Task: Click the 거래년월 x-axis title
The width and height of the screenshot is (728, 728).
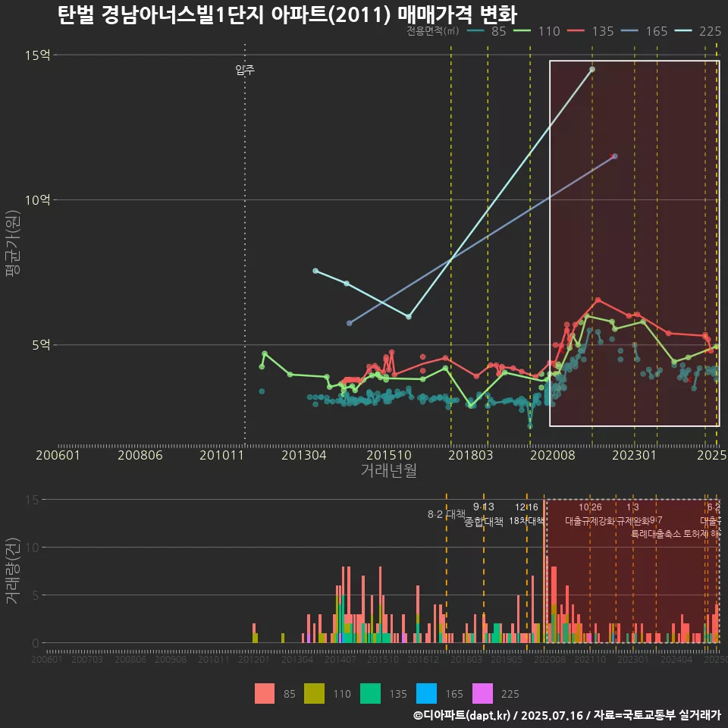Action: (x=388, y=470)
